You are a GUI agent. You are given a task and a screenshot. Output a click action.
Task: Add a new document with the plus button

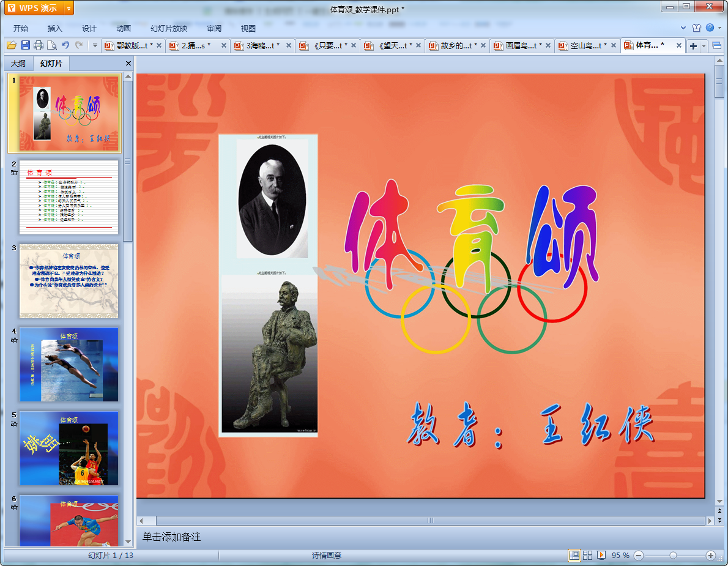pos(693,45)
